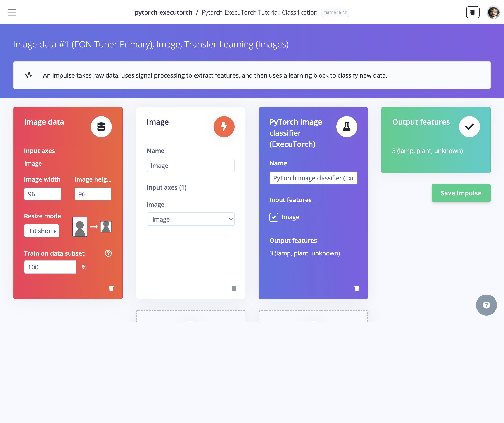Open the Pytorch-ExecuTorch Tutorial: Classification project link

pos(259,12)
